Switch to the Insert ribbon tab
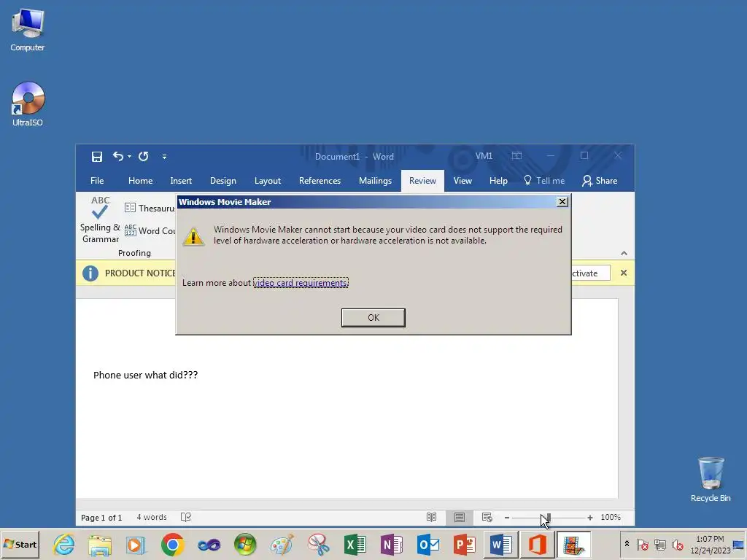The height and width of the screenshot is (560, 747). [x=181, y=181]
